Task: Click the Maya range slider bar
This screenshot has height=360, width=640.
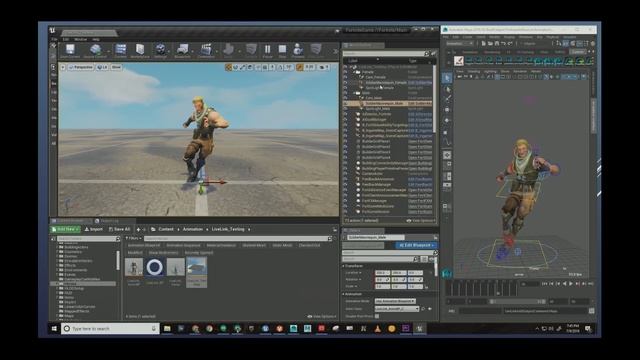Action: click(x=518, y=301)
